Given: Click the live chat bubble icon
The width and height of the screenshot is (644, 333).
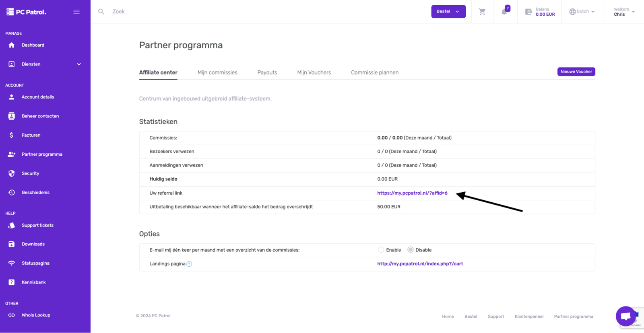Looking at the screenshot, I should point(625,316).
